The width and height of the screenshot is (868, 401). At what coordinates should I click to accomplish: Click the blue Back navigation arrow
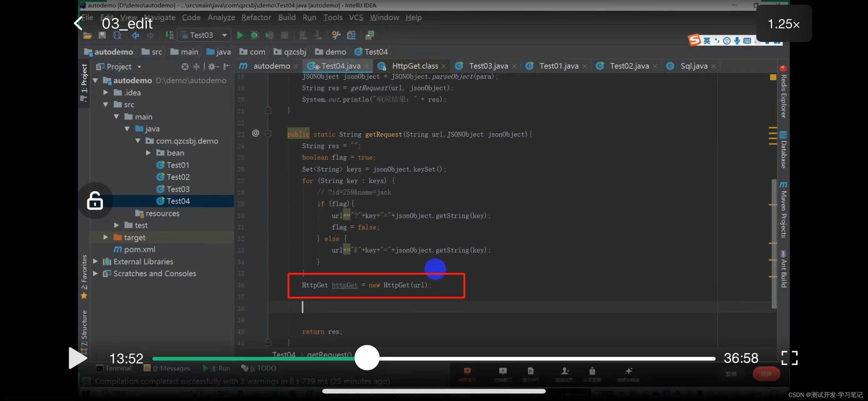[x=135, y=35]
